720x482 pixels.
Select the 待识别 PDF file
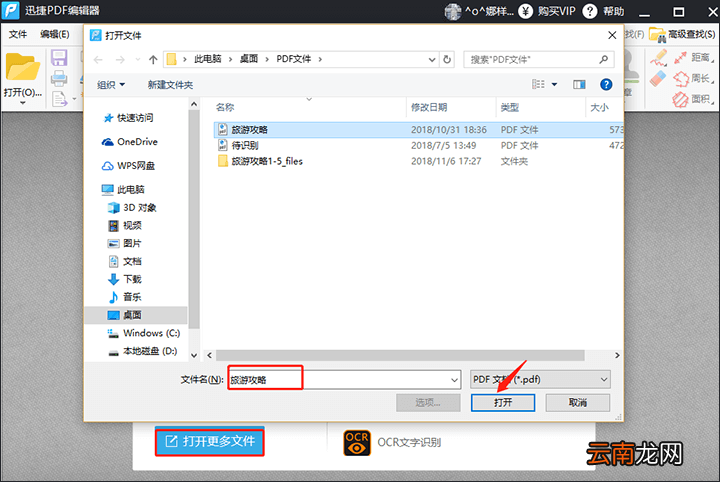point(418,146)
